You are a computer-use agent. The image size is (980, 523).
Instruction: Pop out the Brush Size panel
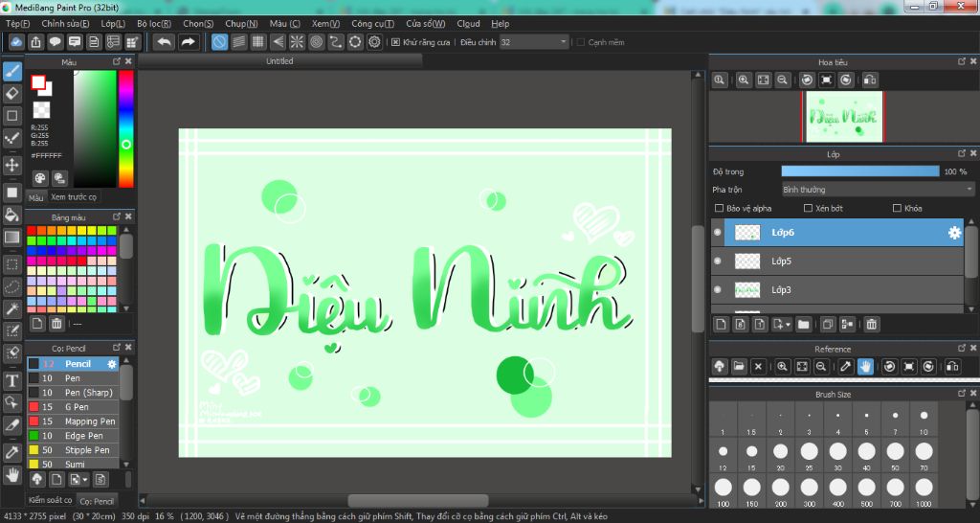pos(961,394)
